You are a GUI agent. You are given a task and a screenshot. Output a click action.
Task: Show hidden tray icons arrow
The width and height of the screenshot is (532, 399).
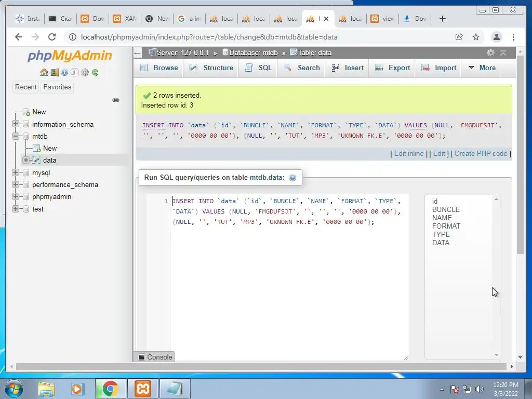pyautogui.click(x=442, y=389)
